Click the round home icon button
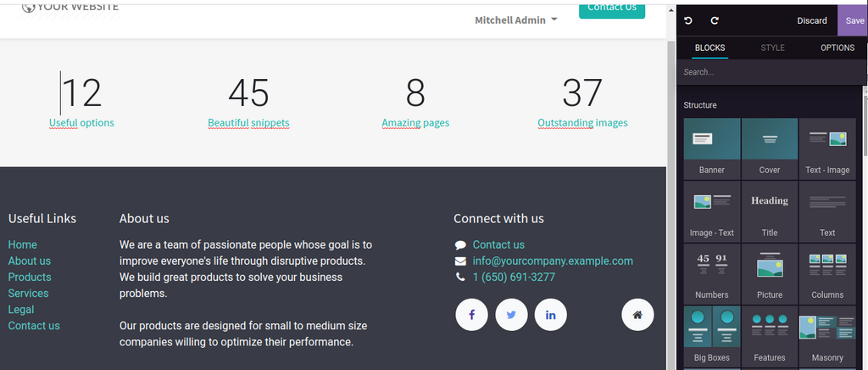 [x=637, y=315]
